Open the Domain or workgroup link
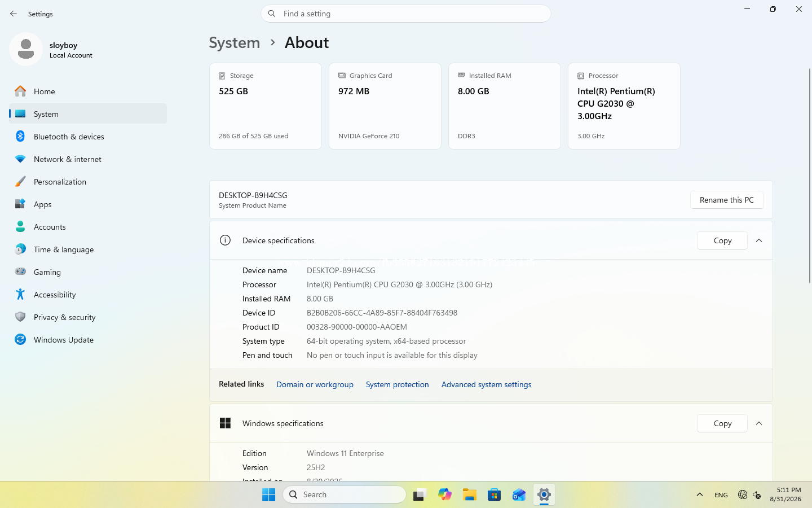812x508 pixels. [x=315, y=384]
